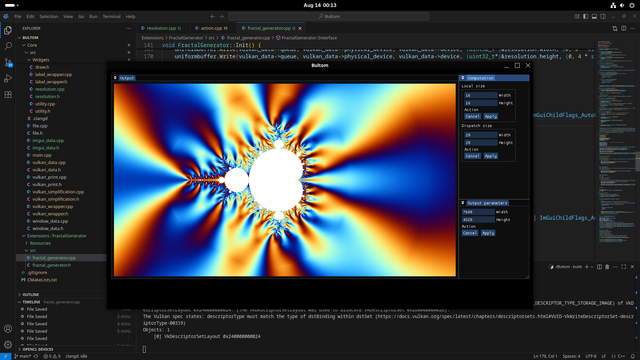
Task: Click synchronize changes icon in status bar
Action: coord(36,356)
